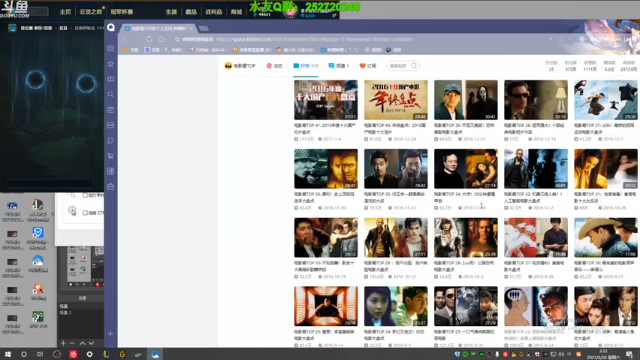Bookmark this page with the star

click(177, 39)
